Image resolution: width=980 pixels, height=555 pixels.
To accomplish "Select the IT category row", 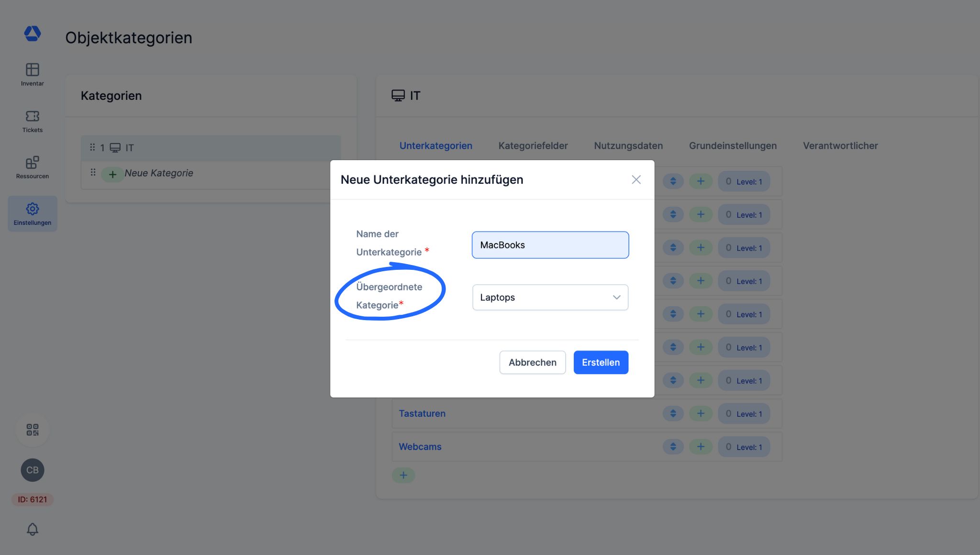I will 211,148.
